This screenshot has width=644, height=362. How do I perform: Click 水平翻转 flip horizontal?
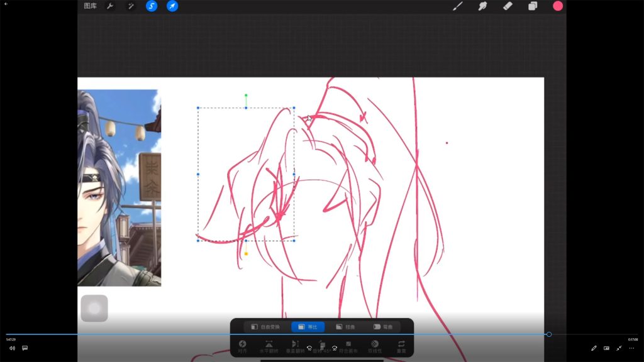(269, 346)
